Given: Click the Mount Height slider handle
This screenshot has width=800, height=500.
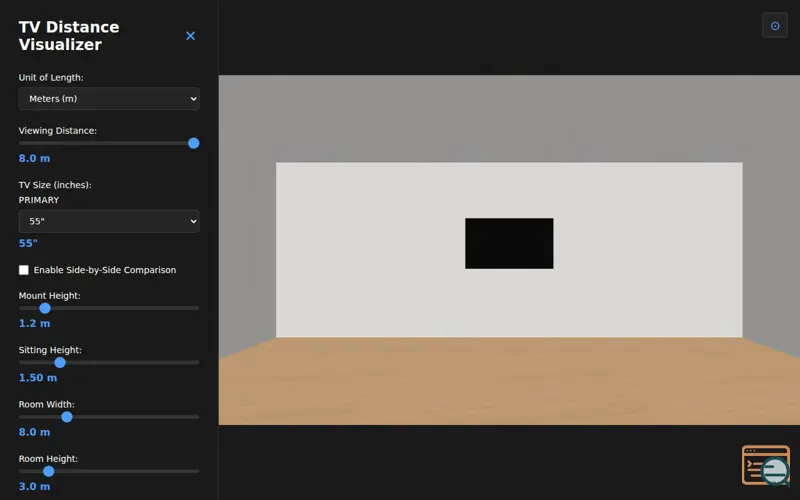Looking at the screenshot, I should pos(45,308).
